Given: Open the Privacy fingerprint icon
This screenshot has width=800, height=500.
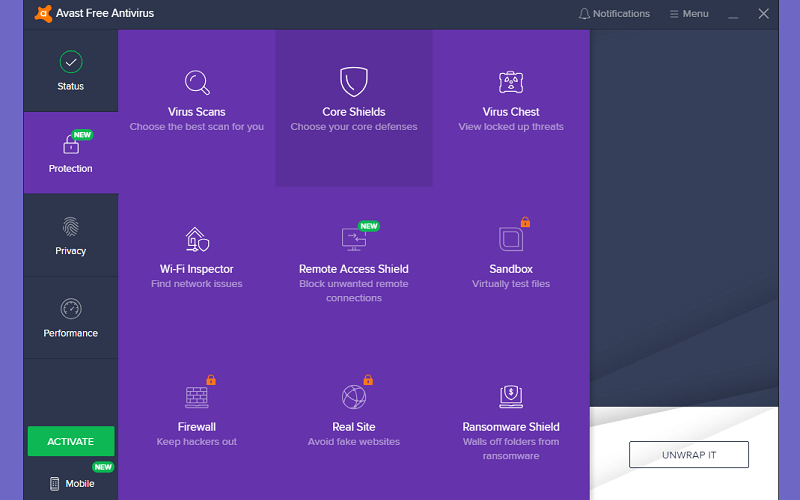Looking at the screenshot, I should pyautogui.click(x=71, y=227).
